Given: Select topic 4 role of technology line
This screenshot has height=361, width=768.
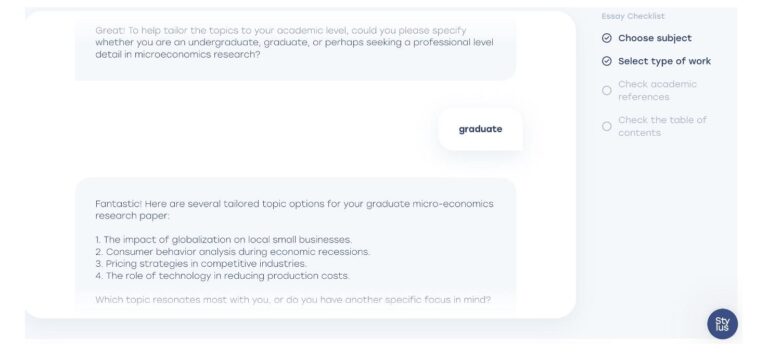Looking at the screenshot, I should pos(222,276).
